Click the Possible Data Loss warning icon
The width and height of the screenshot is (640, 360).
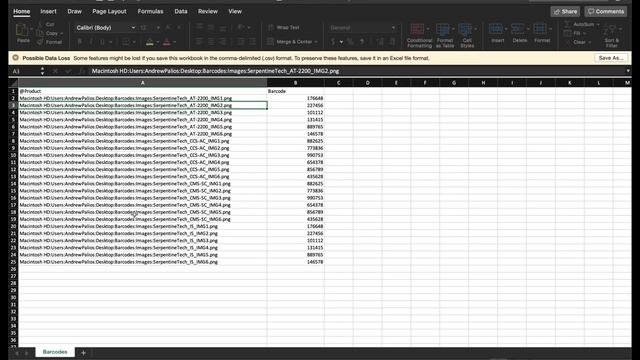(16, 58)
